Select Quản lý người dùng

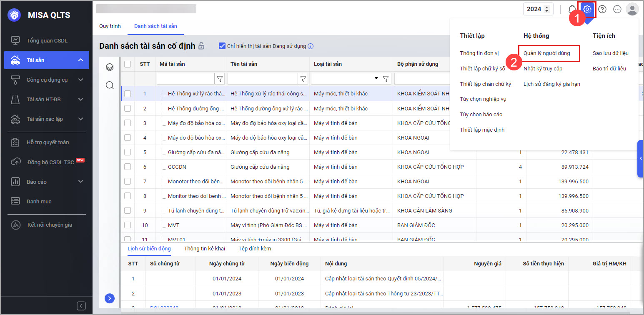[x=546, y=53]
